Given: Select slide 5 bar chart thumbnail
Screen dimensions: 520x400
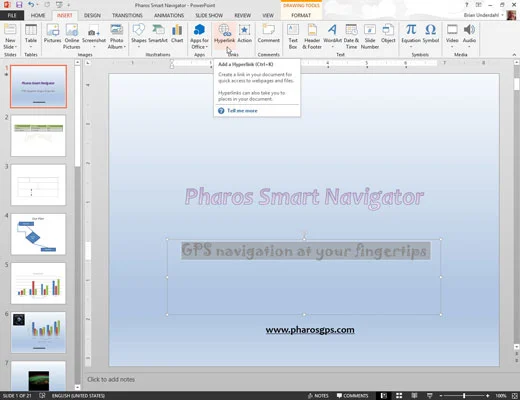Looking at the screenshot, I should tap(38, 283).
